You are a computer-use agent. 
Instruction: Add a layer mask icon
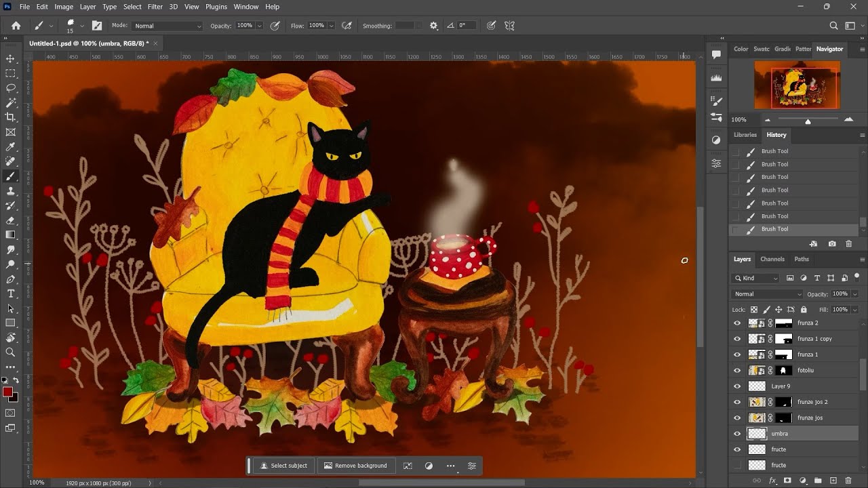(x=787, y=481)
